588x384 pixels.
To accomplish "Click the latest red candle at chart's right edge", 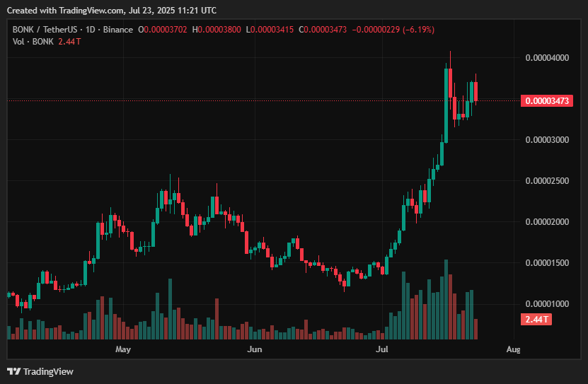I will click(476, 91).
